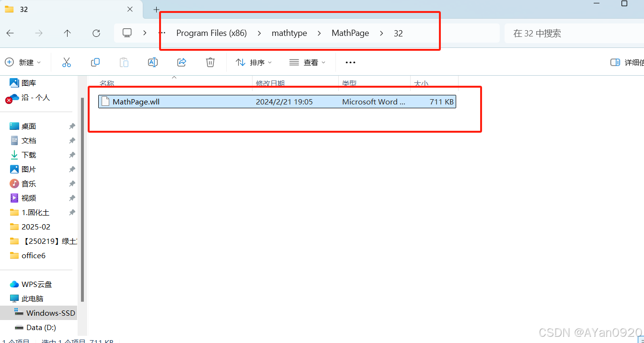Click the navigation pane scrollbar
Image resolution: width=644 pixels, height=343 pixels.
pos(82,199)
